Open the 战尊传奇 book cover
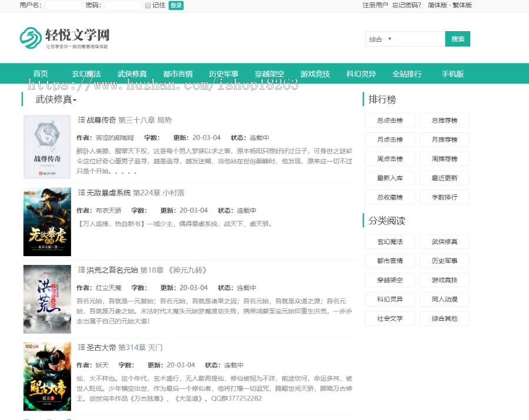 click(x=47, y=147)
